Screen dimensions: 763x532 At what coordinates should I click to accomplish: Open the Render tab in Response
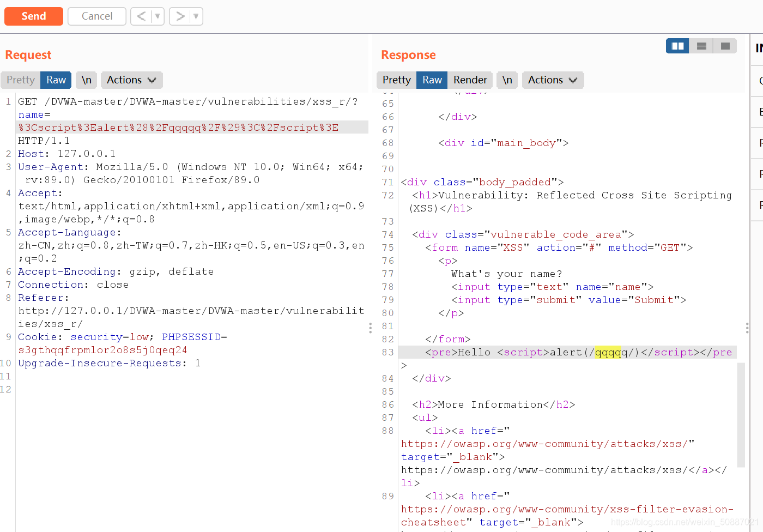pos(470,80)
